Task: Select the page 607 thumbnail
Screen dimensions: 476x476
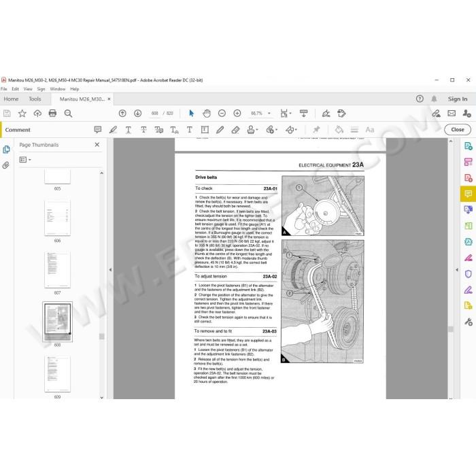Action: [57, 269]
